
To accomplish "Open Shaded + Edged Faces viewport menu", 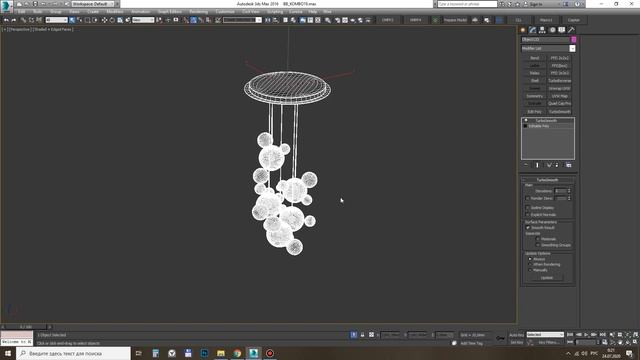I will click(53, 29).
